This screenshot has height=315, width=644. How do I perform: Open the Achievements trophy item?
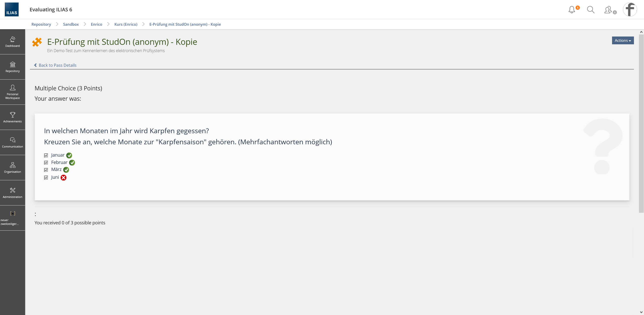[13, 117]
